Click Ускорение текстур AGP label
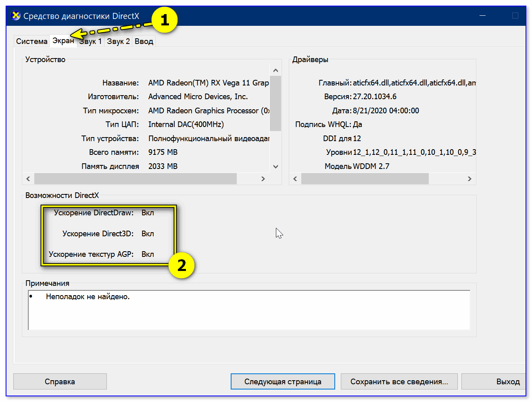The image size is (532, 402). [x=91, y=254]
